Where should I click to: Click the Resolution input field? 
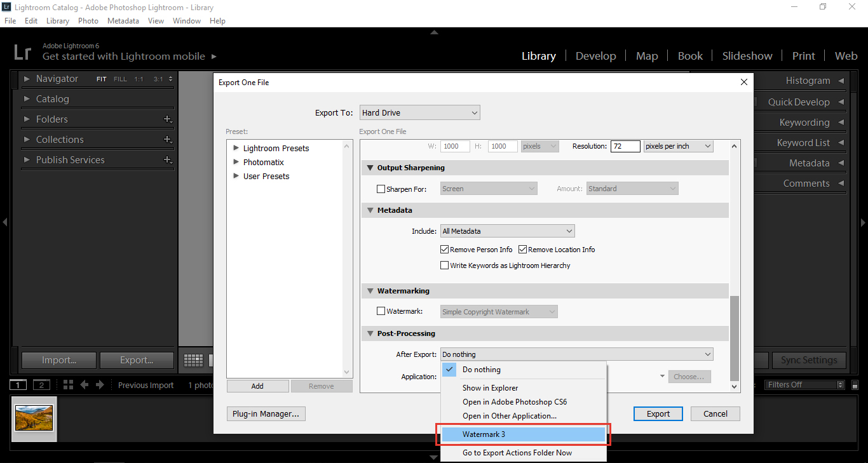click(625, 146)
